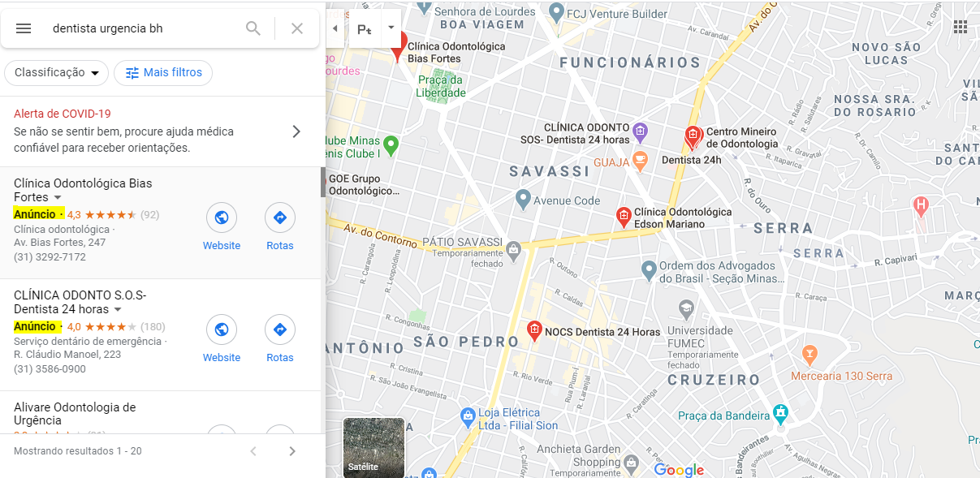This screenshot has width=980, height=478.
Task: Expand the Alerta de COVID-19 chevron
Action: (296, 131)
